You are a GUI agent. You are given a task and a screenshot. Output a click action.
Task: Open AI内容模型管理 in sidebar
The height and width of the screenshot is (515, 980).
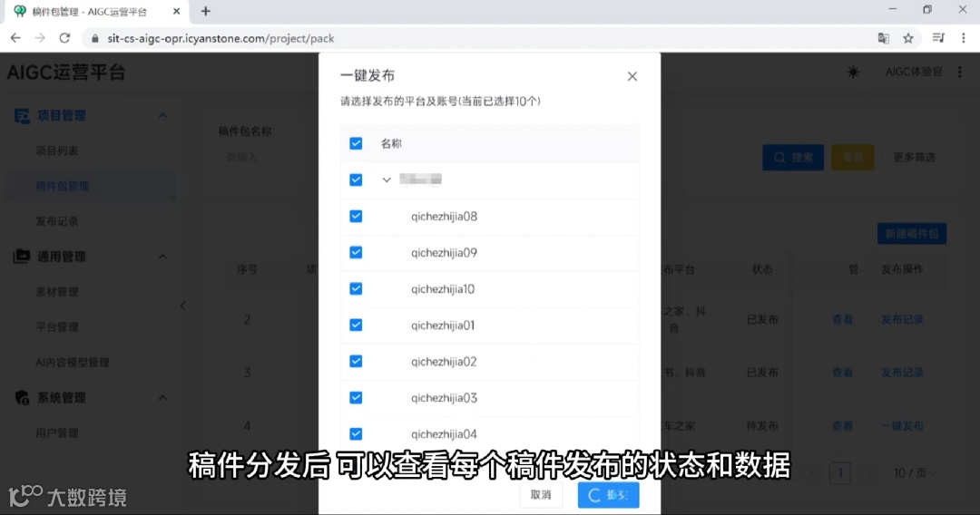point(73,362)
